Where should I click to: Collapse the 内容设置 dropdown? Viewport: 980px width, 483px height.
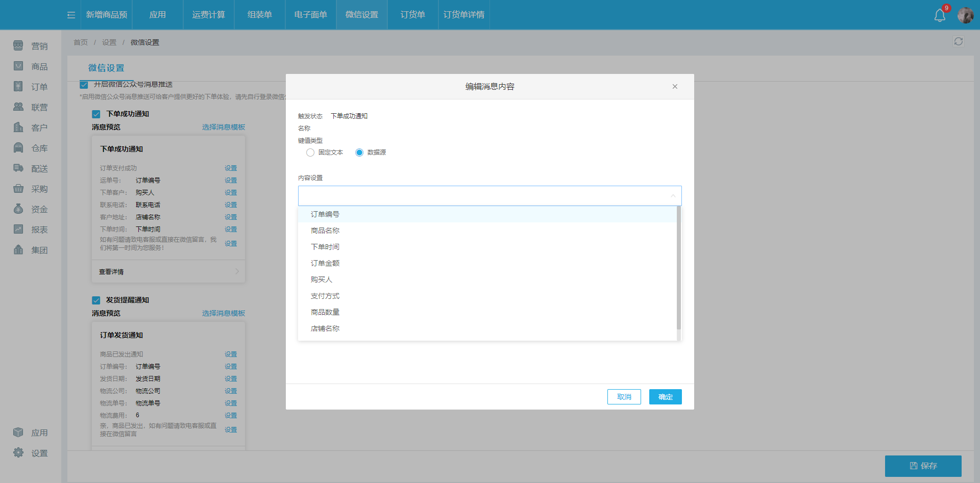[673, 195]
